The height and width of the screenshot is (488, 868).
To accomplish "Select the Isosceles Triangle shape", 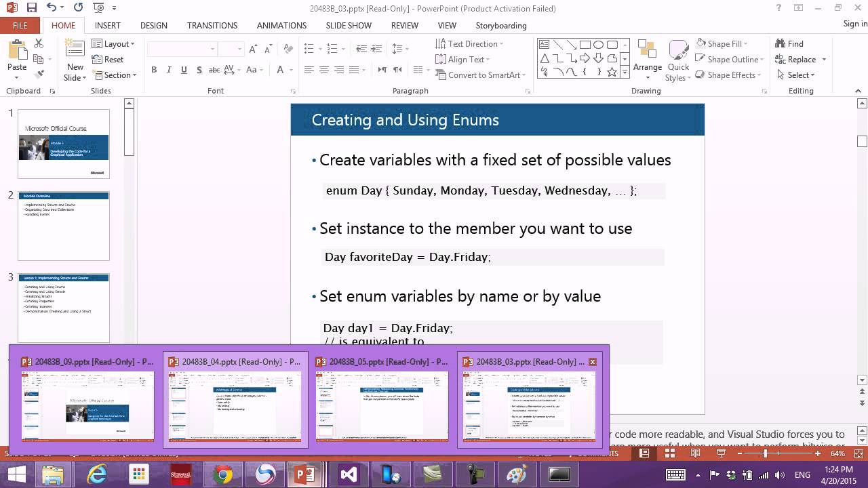I will (545, 58).
